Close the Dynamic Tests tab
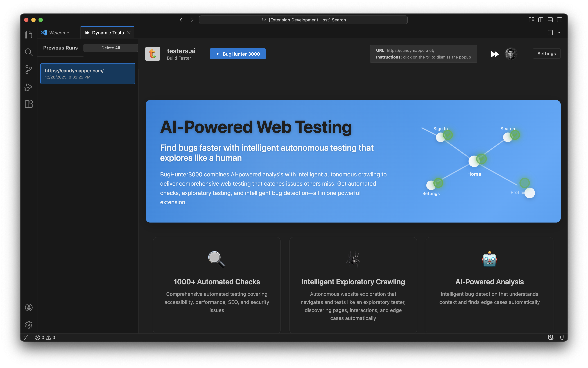The height and width of the screenshot is (368, 588). (129, 33)
